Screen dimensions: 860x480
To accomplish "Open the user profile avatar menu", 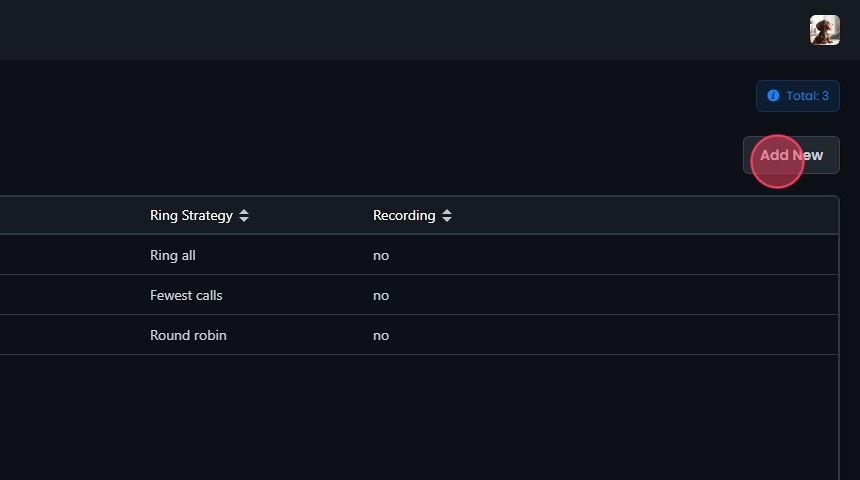I will (824, 30).
